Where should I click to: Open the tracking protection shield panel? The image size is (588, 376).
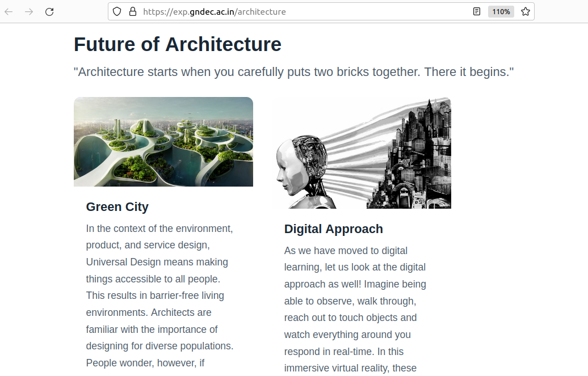pyautogui.click(x=117, y=11)
